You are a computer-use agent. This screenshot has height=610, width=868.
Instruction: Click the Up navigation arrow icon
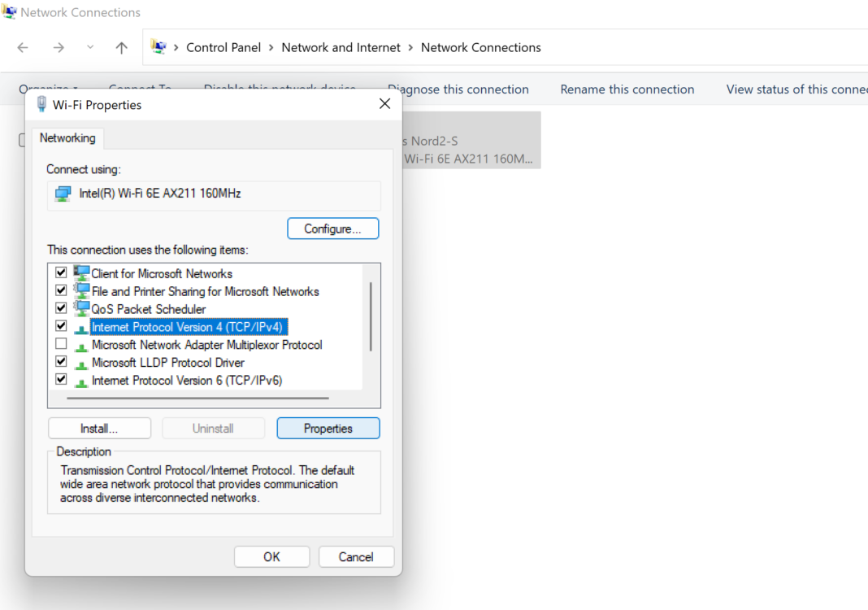pyautogui.click(x=121, y=47)
